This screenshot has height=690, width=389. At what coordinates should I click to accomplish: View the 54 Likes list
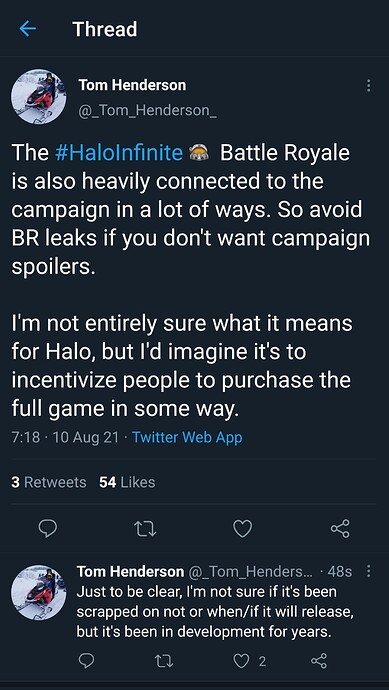(127, 482)
